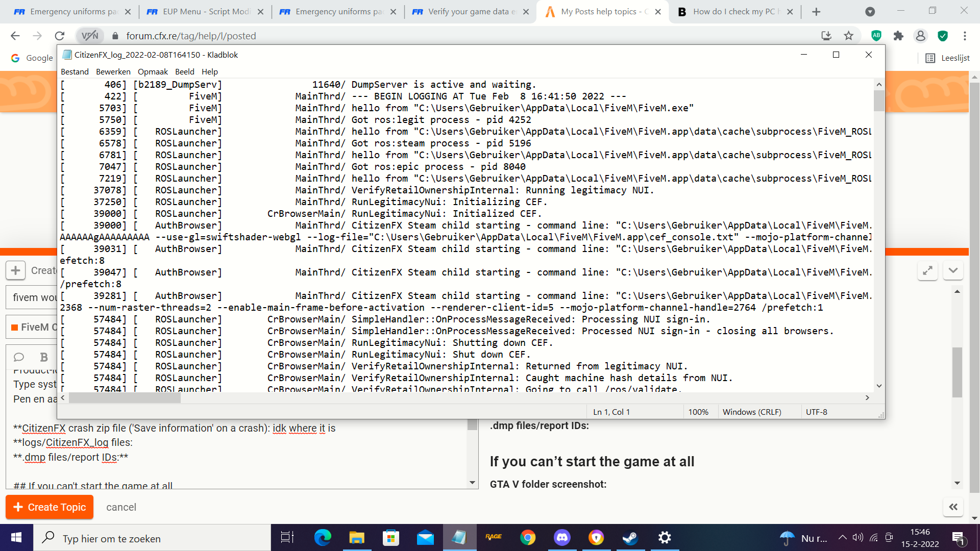Viewport: 980px width, 551px height.
Task: Open Steam from taskbar
Action: 630,538
